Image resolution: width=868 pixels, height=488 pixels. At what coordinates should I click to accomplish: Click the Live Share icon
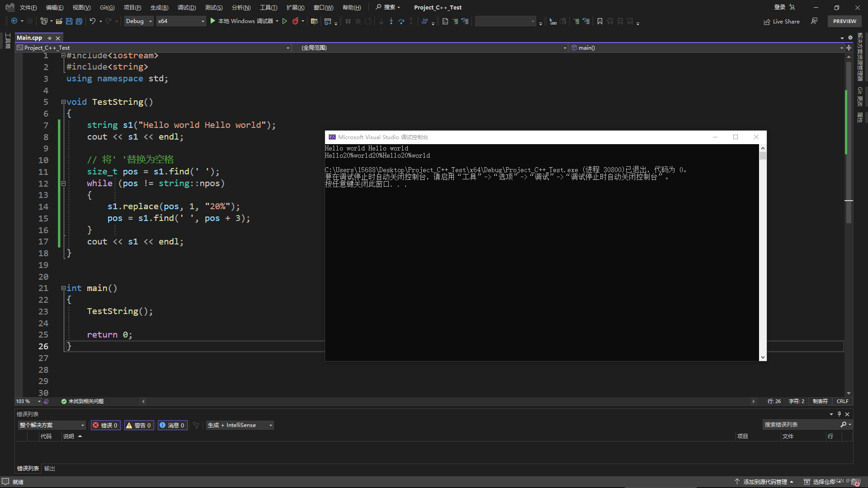pos(767,22)
